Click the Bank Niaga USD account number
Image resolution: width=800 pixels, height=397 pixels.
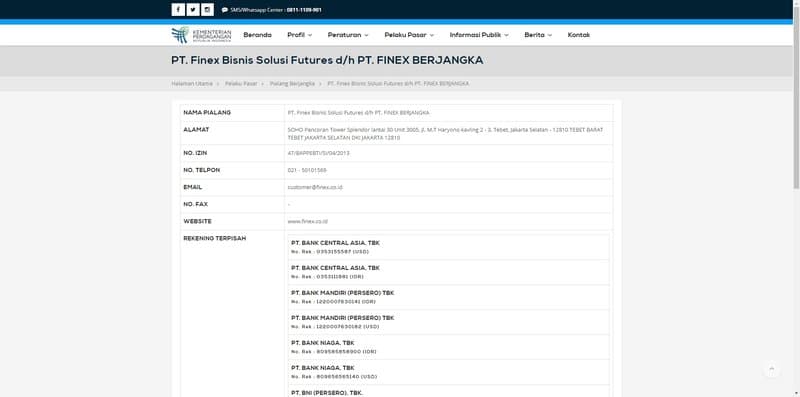pyautogui.click(x=334, y=377)
